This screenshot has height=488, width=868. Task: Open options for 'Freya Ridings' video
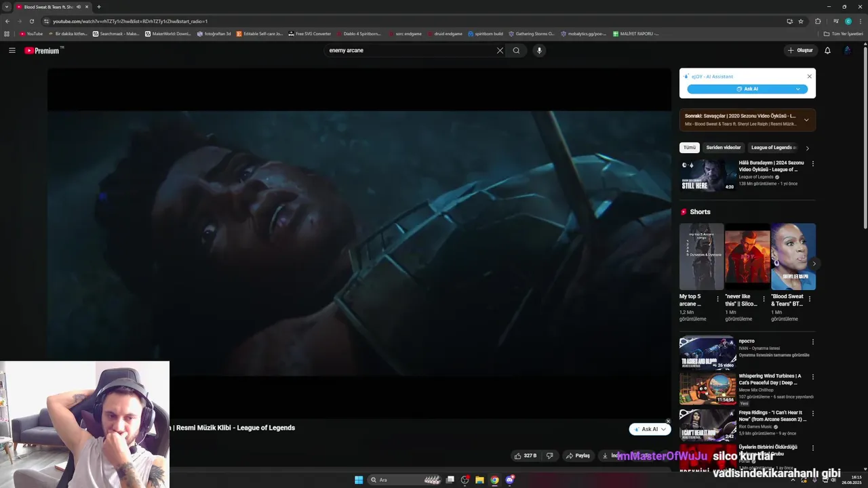813,413
